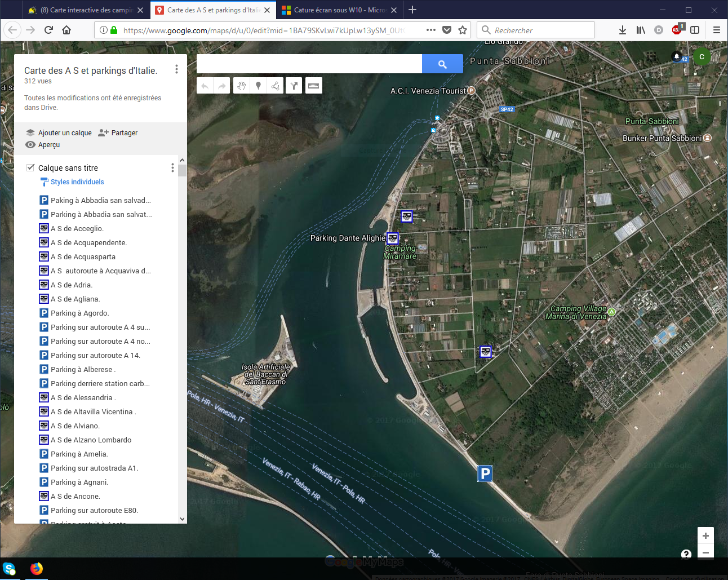
Task: Switch to Carte interactive des camping tab
Action: pyautogui.click(x=86, y=10)
